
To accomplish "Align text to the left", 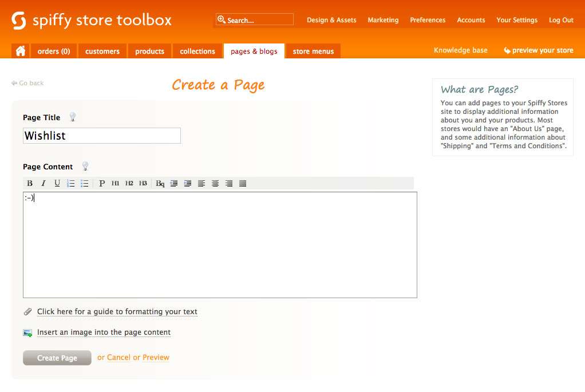I will tap(201, 183).
